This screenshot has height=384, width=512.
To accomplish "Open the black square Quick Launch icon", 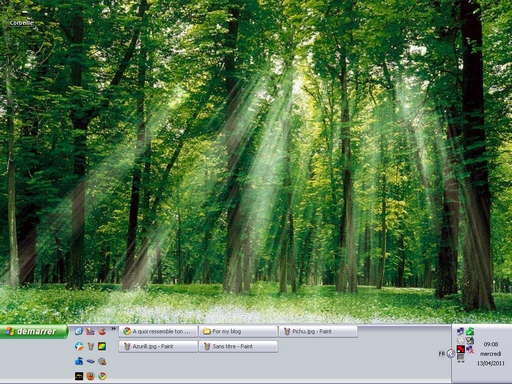I will (x=79, y=376).
